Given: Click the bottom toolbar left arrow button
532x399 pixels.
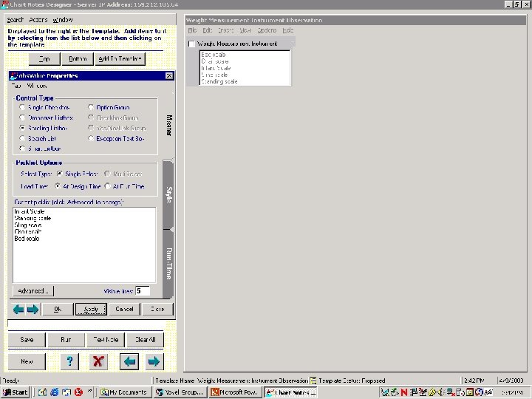Looking at the screenshot, I should coord(129,361).
